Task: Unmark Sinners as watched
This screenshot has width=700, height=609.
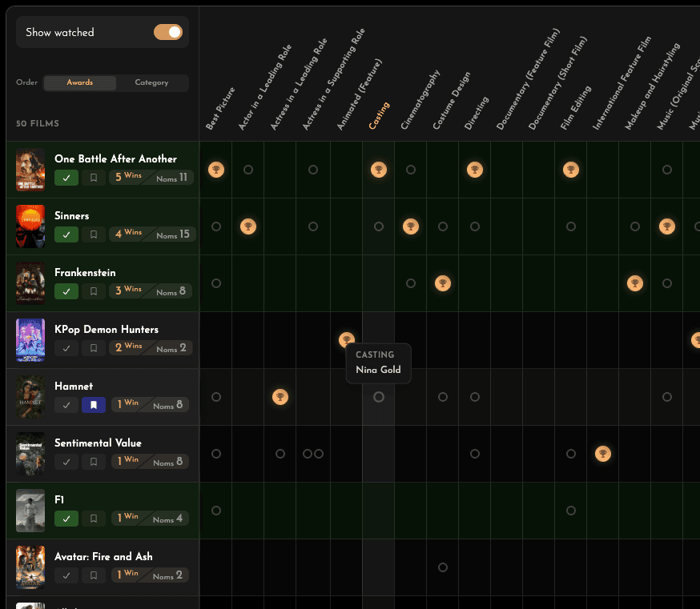Action: click(x=66, y=234)
